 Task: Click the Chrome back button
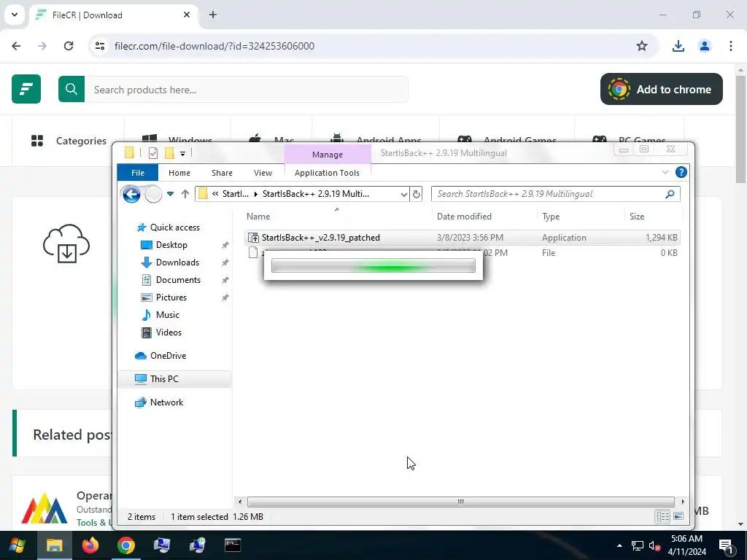tap(16, 46)
